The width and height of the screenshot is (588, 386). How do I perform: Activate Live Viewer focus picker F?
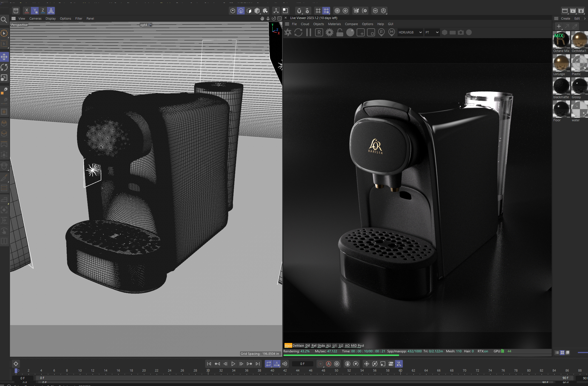381,32
